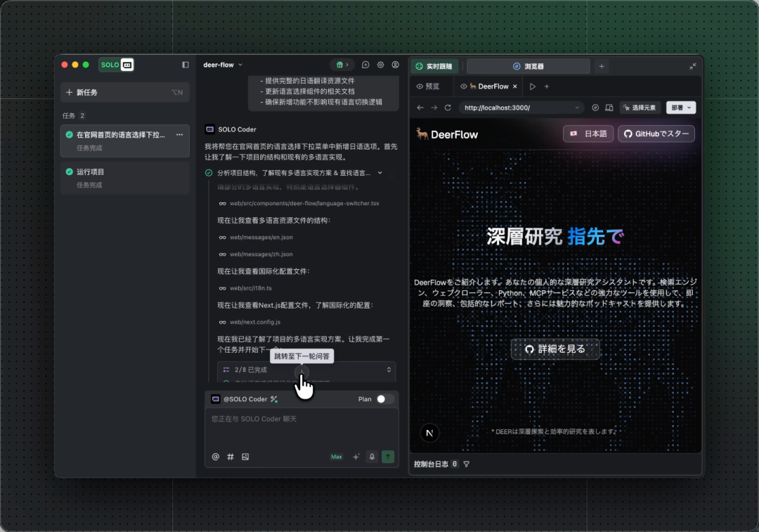Open the deer-flow project dropdown
The width and height of the screenshot is (759, 532).
[x=223, y=65]
